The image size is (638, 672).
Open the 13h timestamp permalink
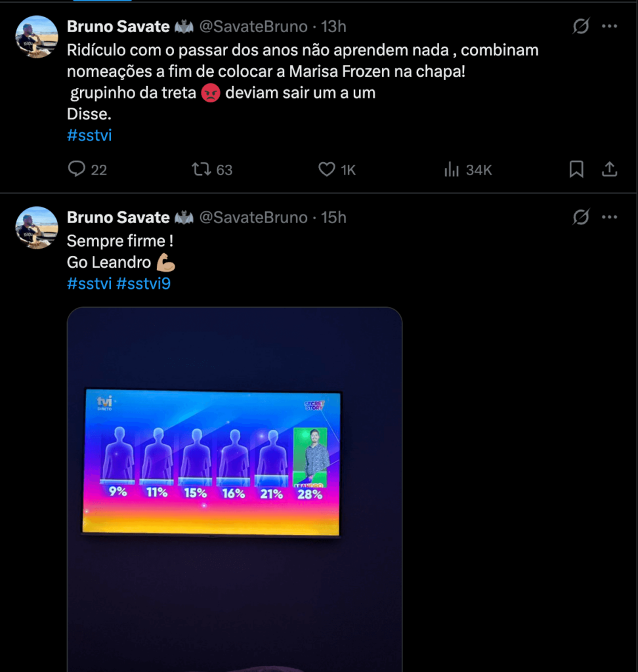point(333,26)
